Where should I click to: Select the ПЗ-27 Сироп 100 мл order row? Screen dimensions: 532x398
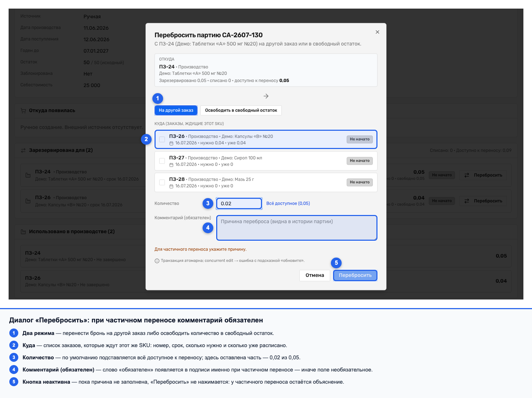point(266,161)
